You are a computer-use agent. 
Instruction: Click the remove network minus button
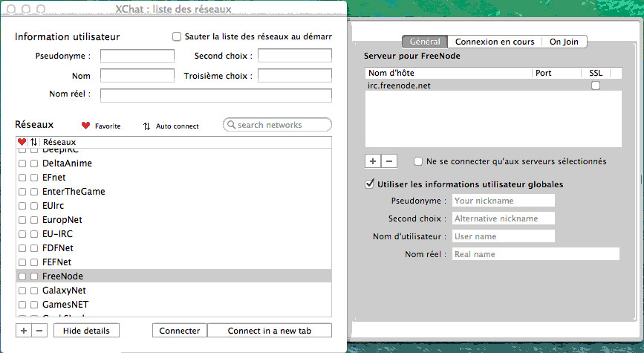(x=39, y=331)
